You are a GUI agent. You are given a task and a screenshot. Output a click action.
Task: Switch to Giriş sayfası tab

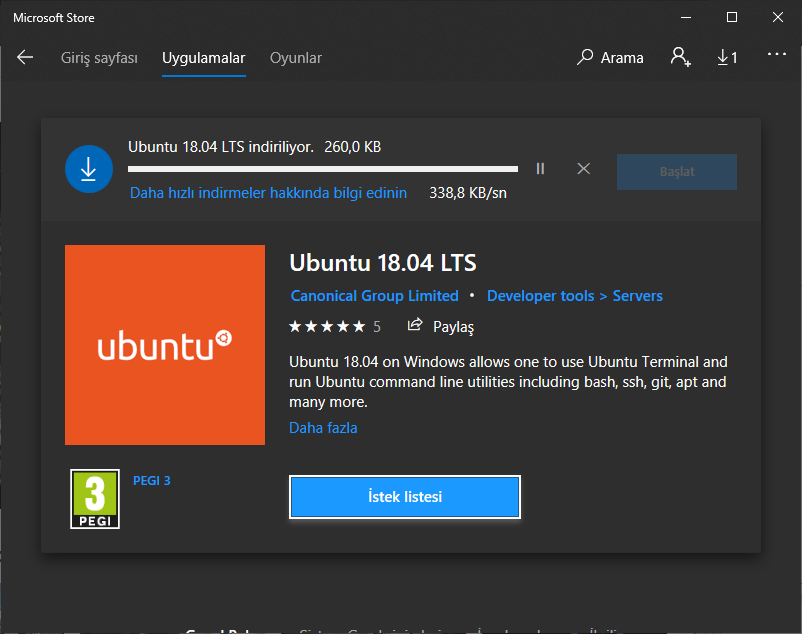[x=99, y=58]
